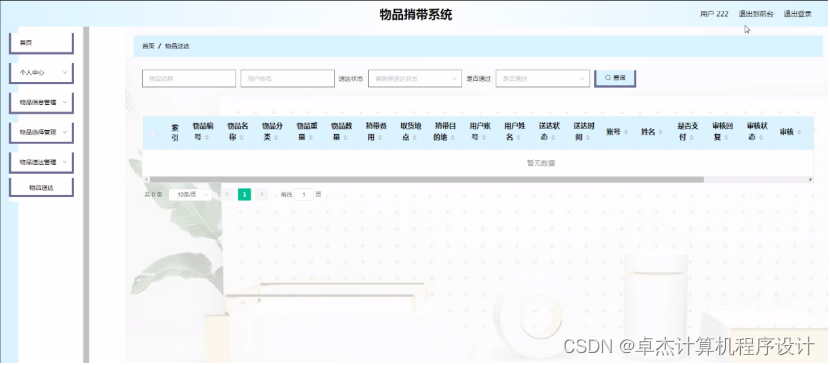Screen dimensions: 830x365
Task: Click the table horizontal scrollbar thumb
Action: click(426, 179)
